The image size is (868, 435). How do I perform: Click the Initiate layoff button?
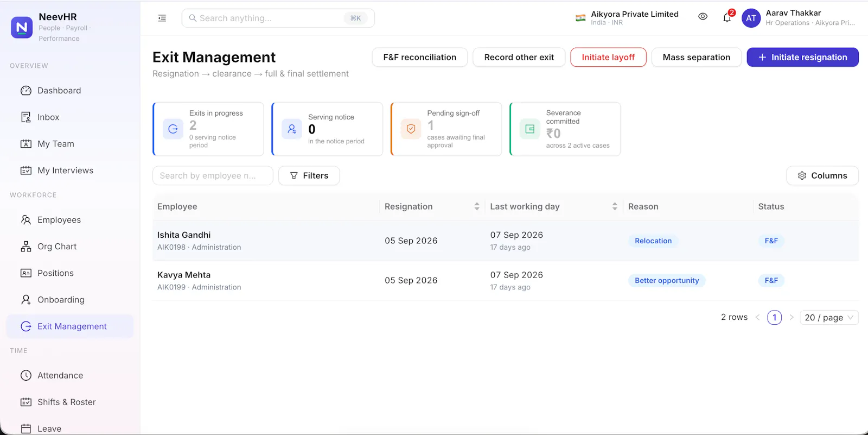point(608,57)
